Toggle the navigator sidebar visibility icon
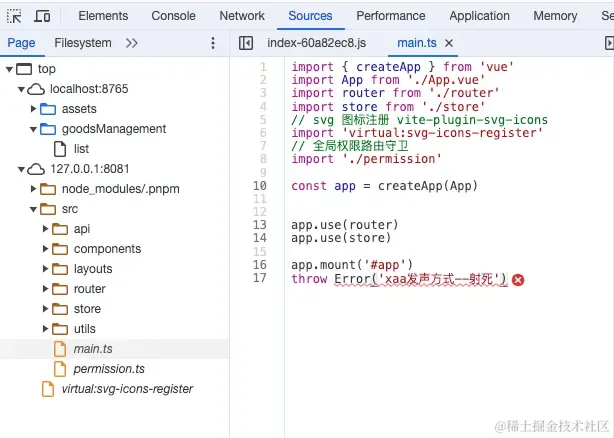614x438 pixels. (x=246, y=43)
